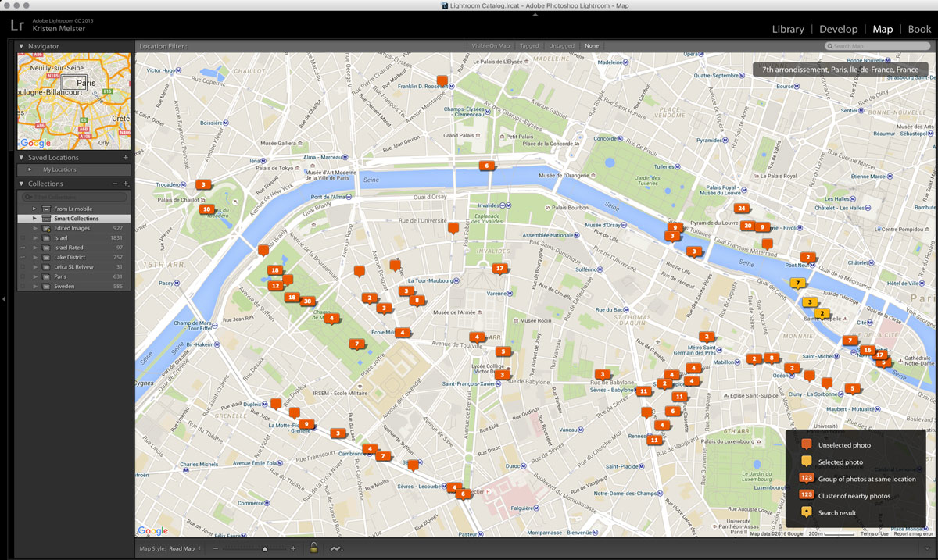The height and width of the screenshot is (560, 938).
Task: Enable the Tagged location filter
Action: (529, 46)
